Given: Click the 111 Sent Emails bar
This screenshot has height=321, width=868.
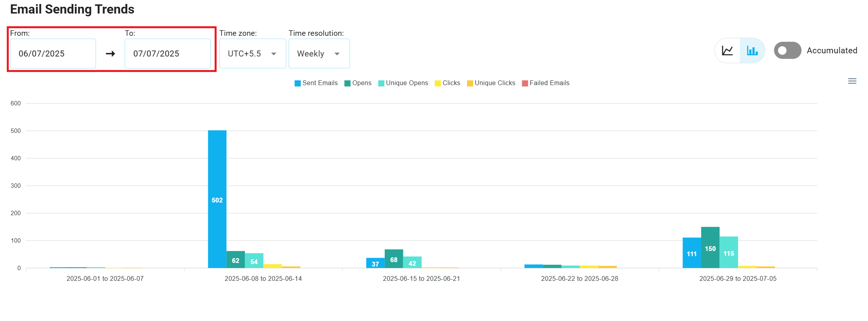Looking at the screenshot, I should coord(692,253).
